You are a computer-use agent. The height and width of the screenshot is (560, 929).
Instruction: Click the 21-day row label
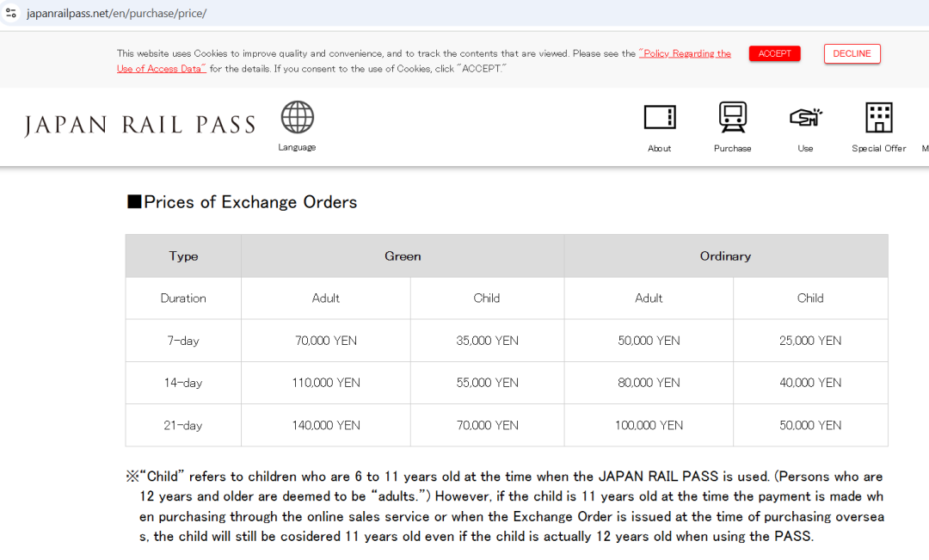183,426
